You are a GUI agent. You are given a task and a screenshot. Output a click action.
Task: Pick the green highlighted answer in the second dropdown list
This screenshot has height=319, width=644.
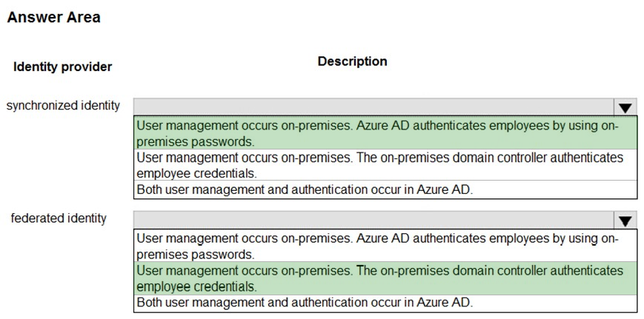point(385,278)
